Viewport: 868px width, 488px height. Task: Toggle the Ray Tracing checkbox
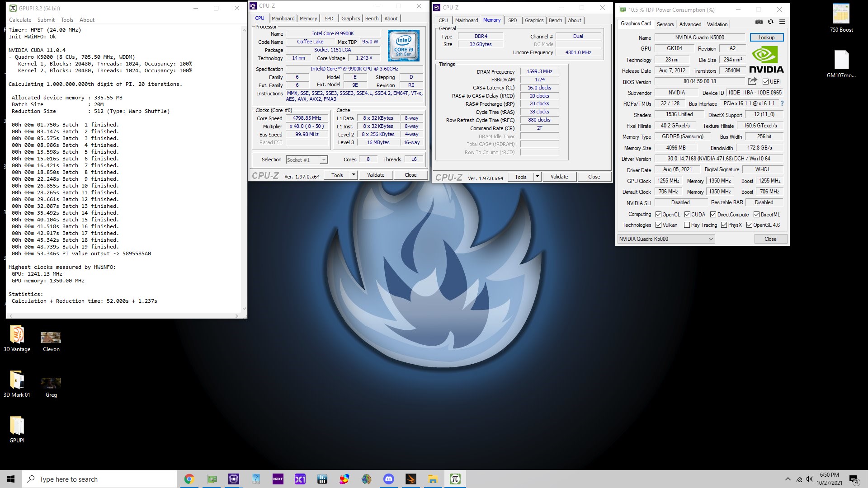point(687,225)
